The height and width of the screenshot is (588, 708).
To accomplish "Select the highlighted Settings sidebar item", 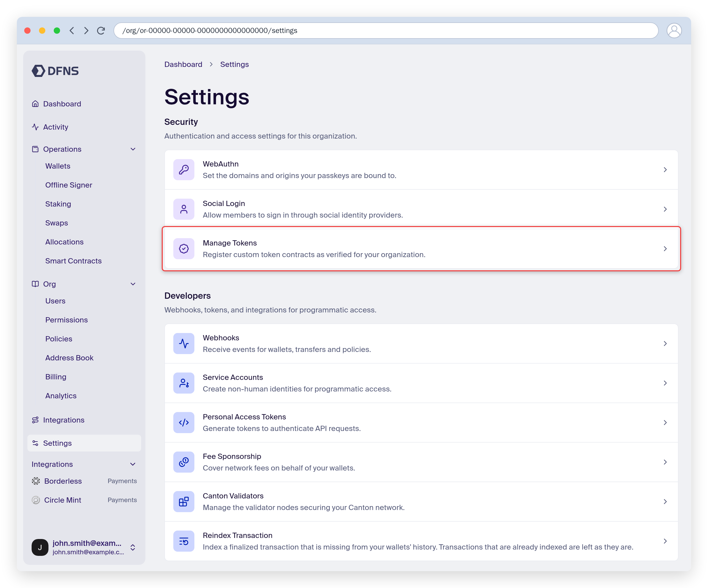I will 84,443.
